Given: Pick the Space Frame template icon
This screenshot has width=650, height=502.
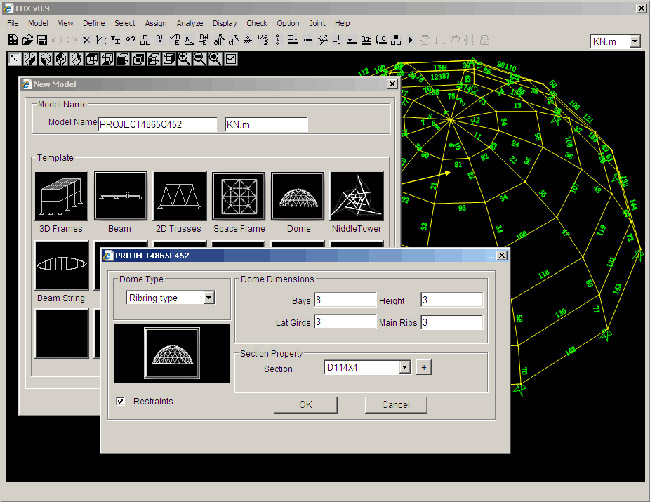Looking at the screenshot, I should pyautogui.click(x=238, y=196).
